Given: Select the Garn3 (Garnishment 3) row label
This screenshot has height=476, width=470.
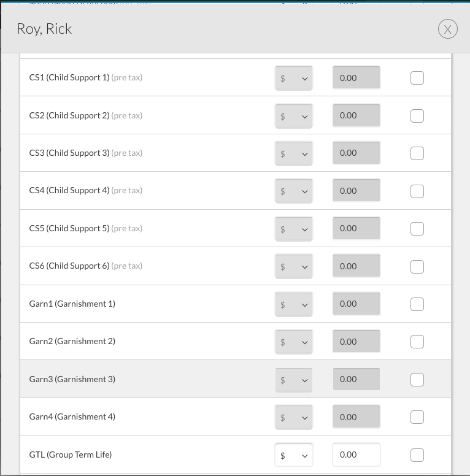Looking at the screenshot, I should 72,379.
